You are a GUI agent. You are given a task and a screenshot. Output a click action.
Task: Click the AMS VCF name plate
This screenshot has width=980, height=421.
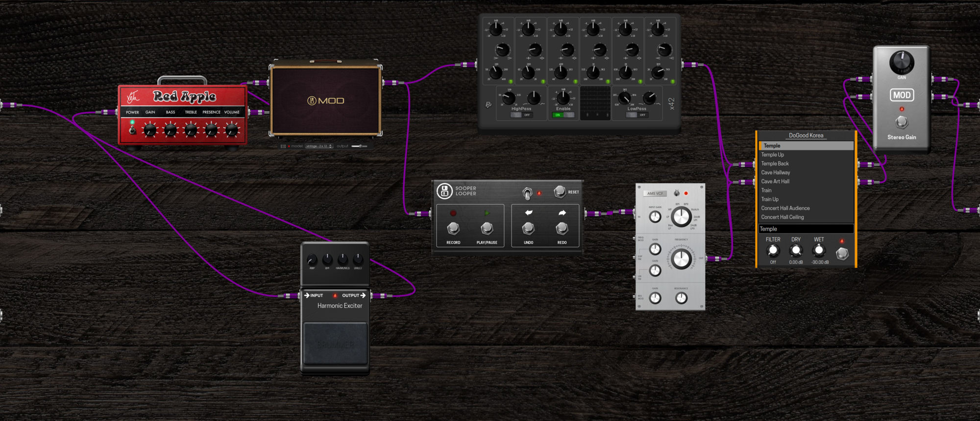coord(655,193)
